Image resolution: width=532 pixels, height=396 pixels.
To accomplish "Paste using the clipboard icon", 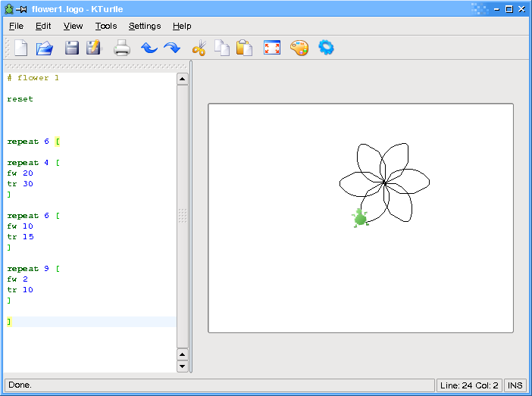I will click(244, 48).
